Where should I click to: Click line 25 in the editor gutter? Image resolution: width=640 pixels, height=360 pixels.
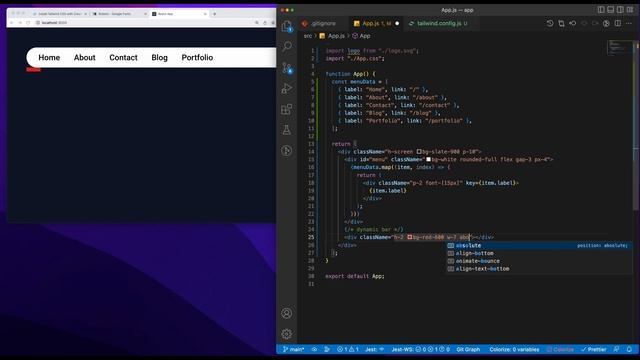pos(311,237)
